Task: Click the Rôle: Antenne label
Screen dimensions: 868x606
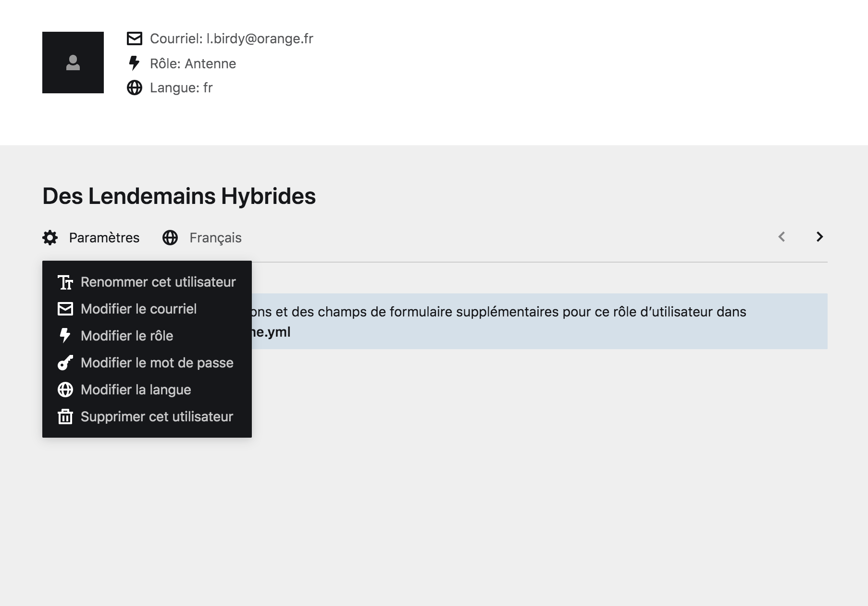Action: (193, 63)
